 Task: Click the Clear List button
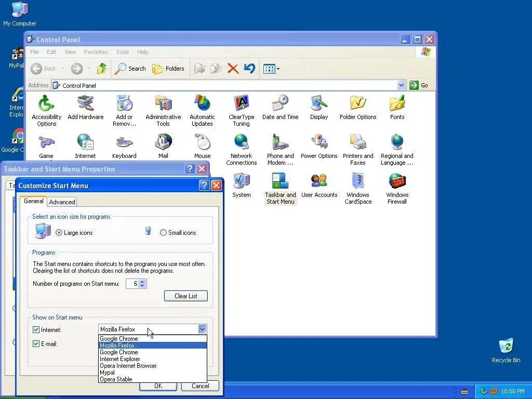click(186, 296)
